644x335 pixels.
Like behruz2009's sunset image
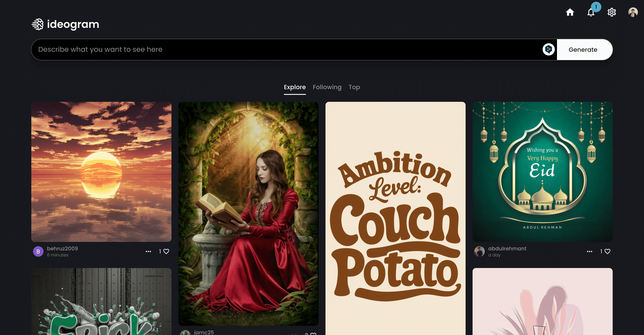(166, 251)
